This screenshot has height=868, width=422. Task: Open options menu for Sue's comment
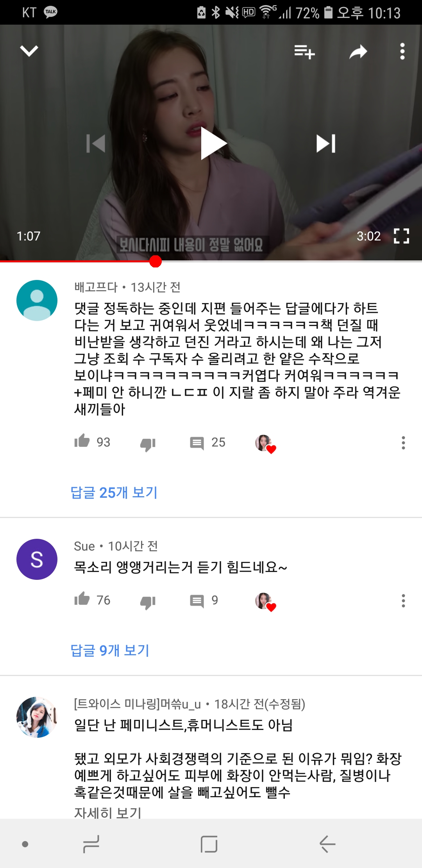coord(403,601)
